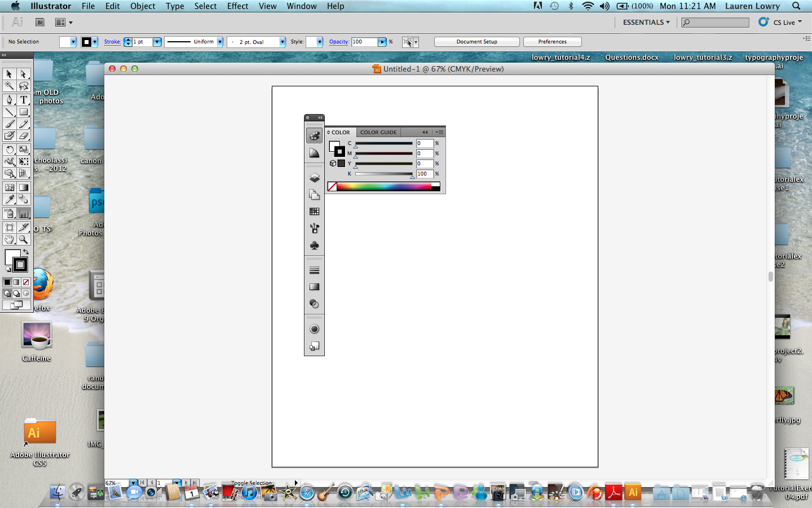Viewport: 812px width, 508px height.
Task: Open the Effect menu
Action: 237,6
